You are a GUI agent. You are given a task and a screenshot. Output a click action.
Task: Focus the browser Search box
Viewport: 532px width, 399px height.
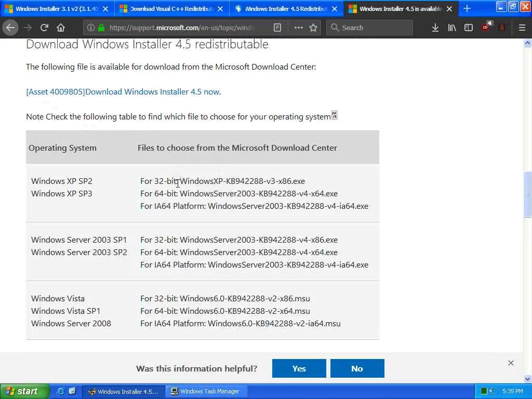370,28
